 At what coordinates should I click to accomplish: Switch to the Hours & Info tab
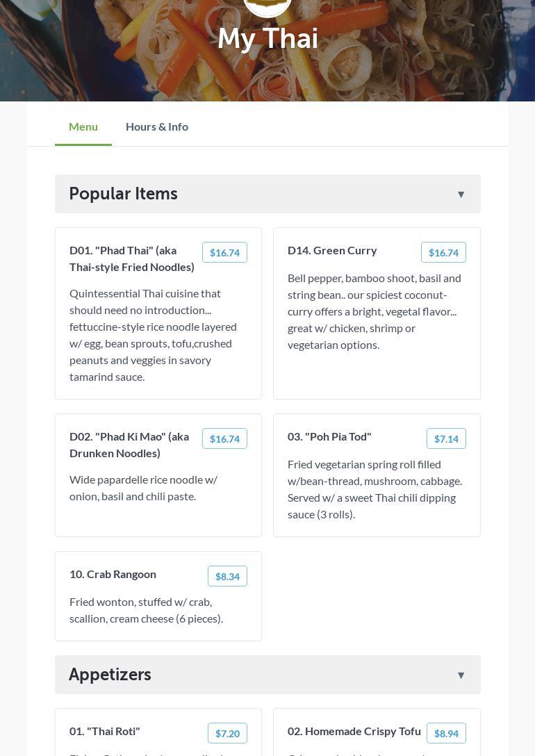pos(156,126)
